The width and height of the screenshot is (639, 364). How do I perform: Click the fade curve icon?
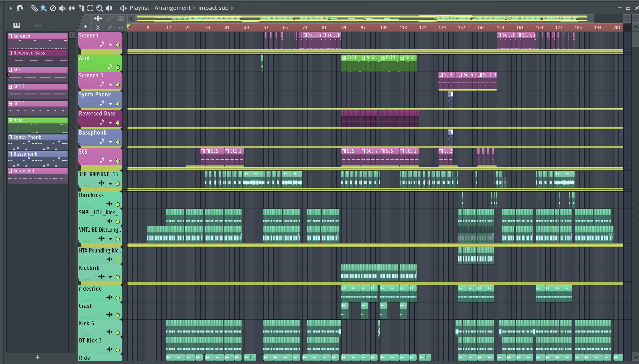(110, 27)
